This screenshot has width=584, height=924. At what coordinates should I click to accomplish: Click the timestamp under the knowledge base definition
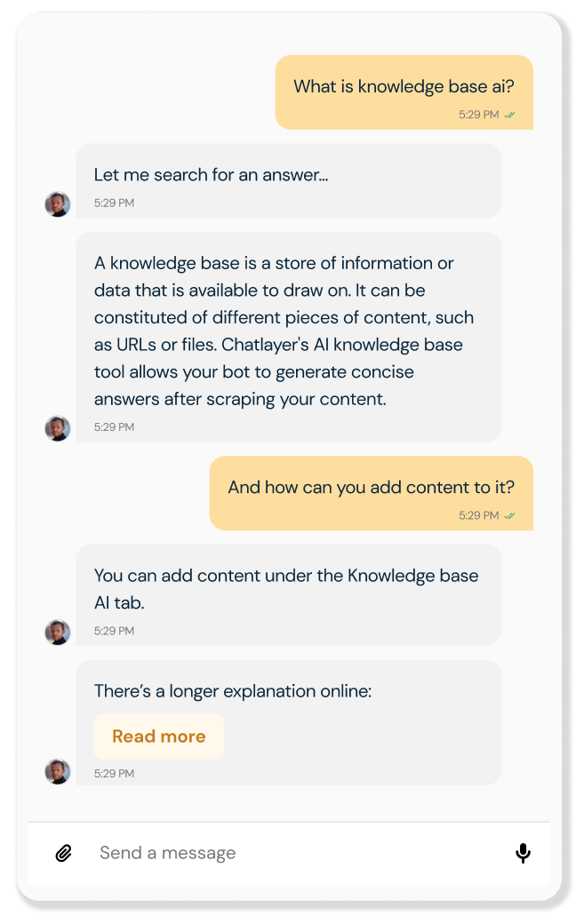click(114, 427)
